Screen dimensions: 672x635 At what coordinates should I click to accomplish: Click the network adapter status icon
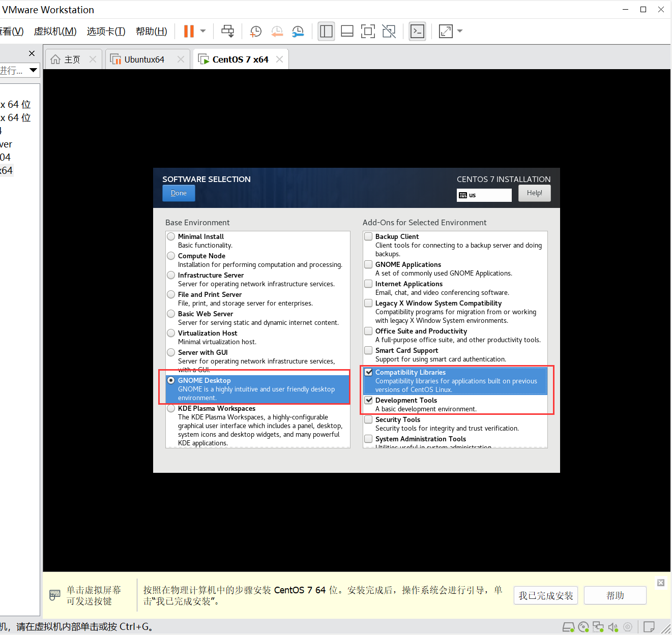coord(598,627)
